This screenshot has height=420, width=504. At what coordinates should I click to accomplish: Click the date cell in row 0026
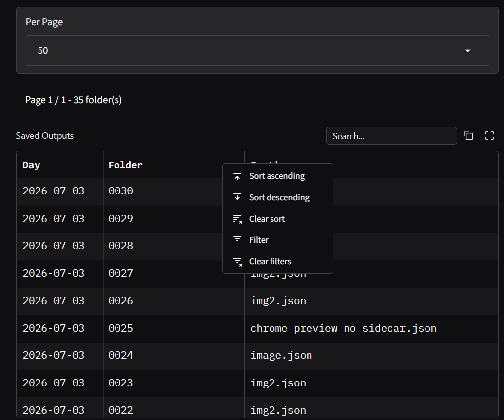[x=60, y=301]
